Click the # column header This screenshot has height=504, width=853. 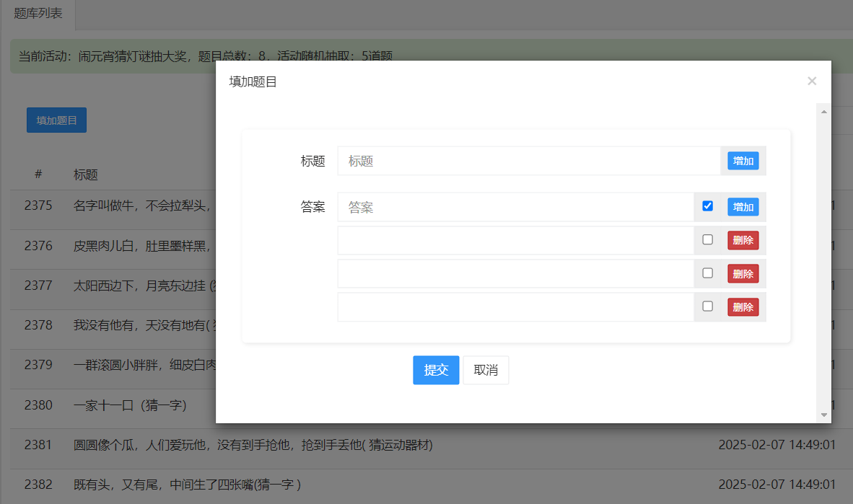pyautogui.click(x=38, y=174)
